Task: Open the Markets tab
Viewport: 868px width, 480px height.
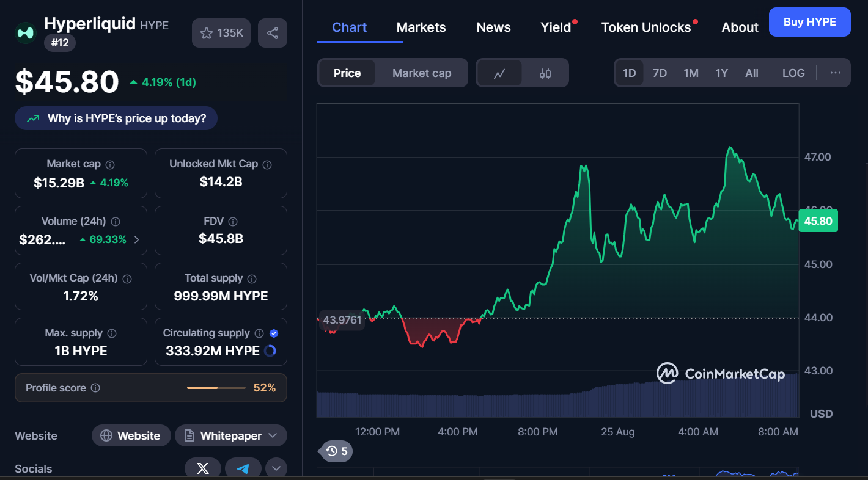Action: pos(421,27)
